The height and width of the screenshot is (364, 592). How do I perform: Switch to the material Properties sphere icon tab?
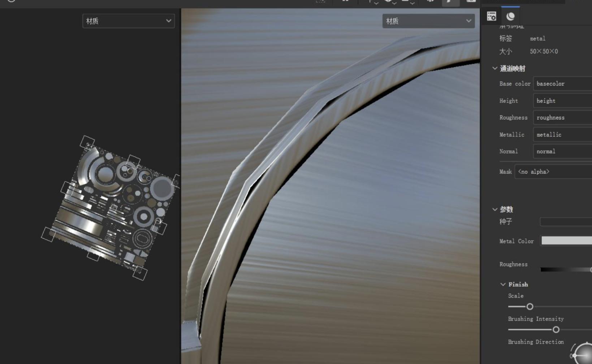[510, 16]
